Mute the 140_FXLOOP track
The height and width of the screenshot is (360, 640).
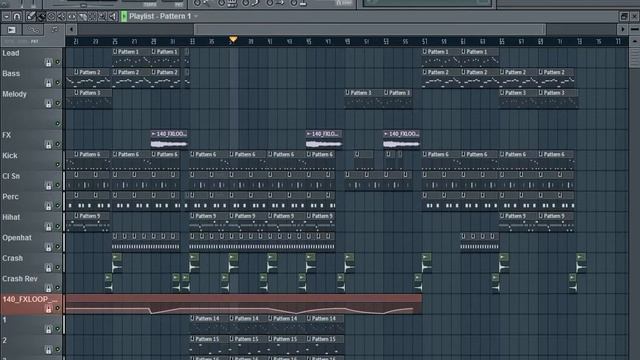point(58,308)
